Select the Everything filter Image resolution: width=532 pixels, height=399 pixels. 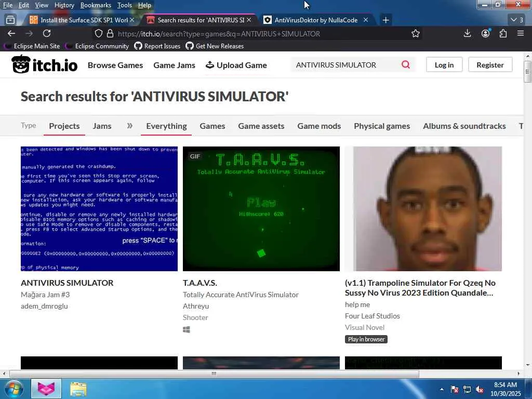(x=166, y=126)
